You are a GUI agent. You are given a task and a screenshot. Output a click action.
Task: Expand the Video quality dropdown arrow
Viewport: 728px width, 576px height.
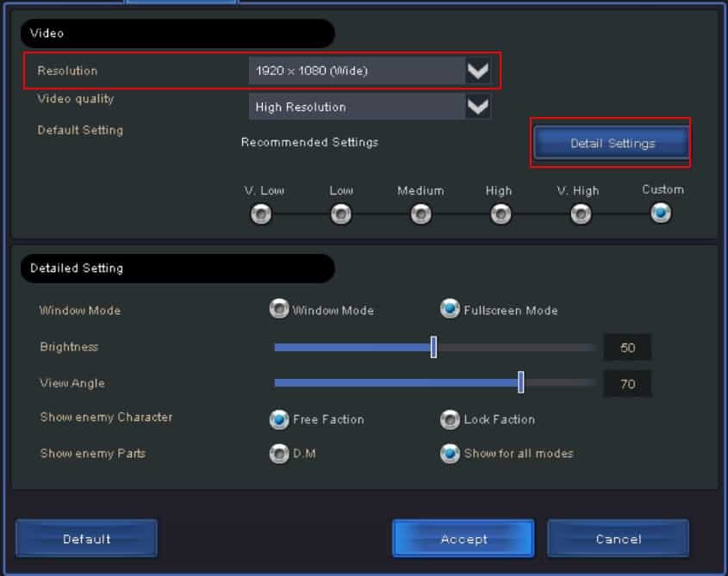pos(477,108)
